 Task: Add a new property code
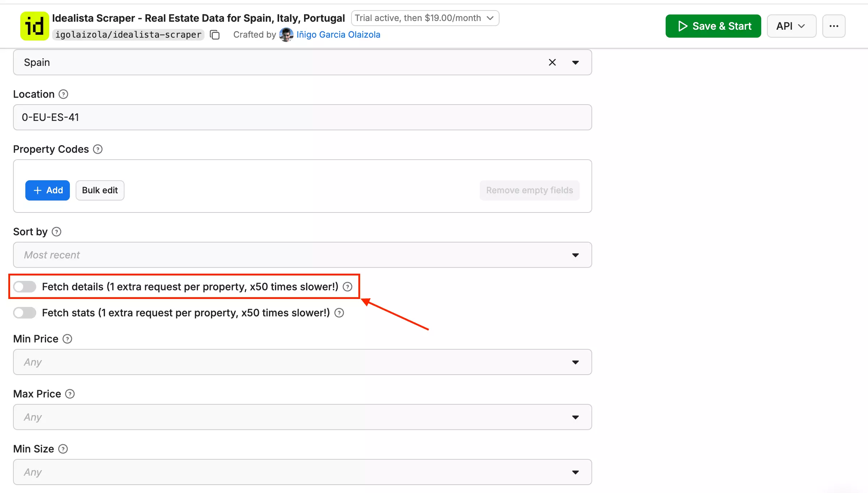[47, 190]
